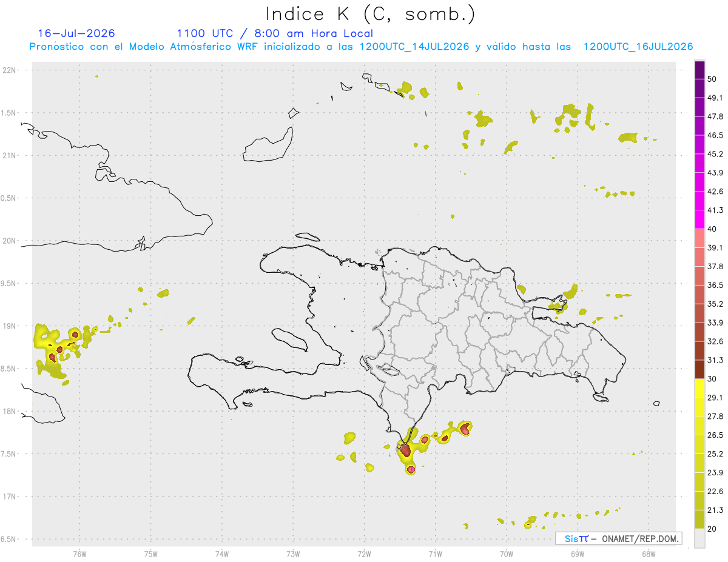Image resolution: width=728 pixels, height=562 pixels.
Task: Click the 'Pronóstico con el Modelo Atmósferico WRF' line
Action: (x=361, y=47)
